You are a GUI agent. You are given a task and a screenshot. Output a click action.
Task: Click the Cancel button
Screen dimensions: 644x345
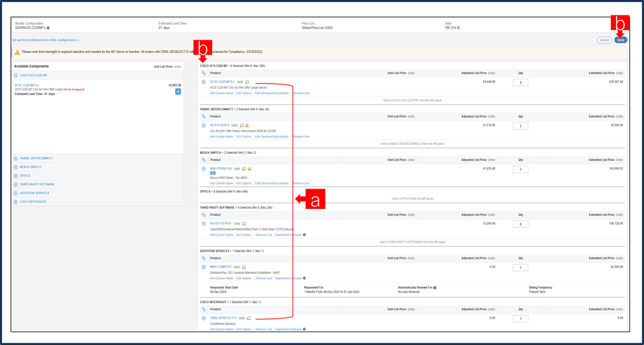pos(604,40)
